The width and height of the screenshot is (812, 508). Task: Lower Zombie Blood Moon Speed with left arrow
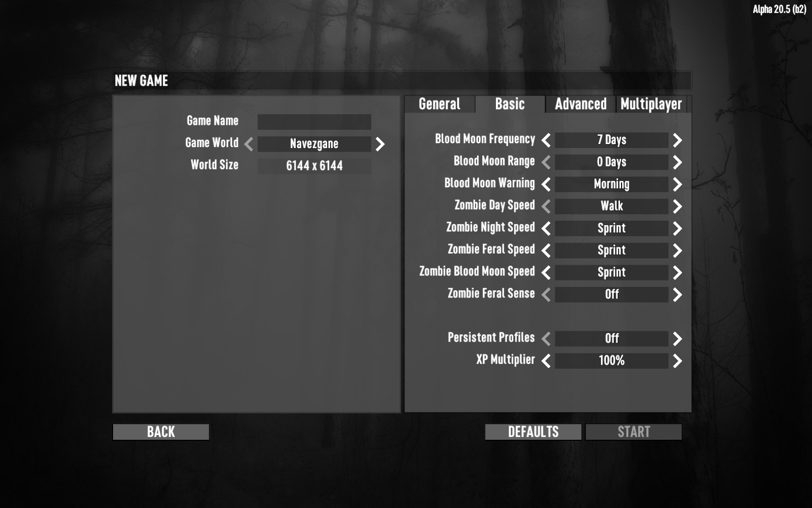click(x=546, y=273)
